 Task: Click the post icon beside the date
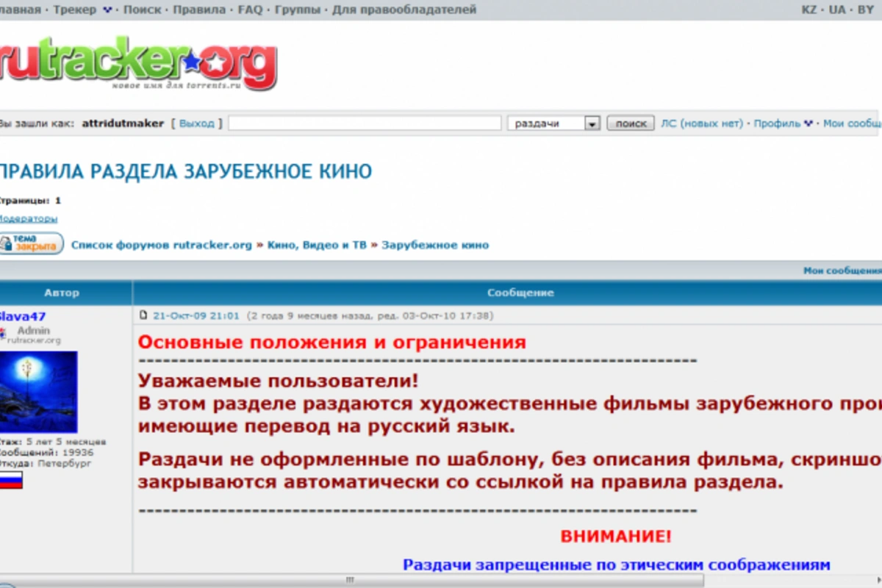coord(144,316)
